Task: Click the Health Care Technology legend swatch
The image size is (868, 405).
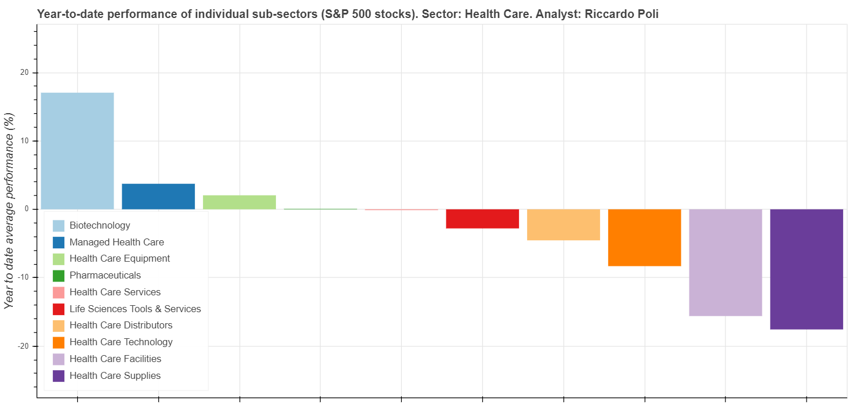Action: click(x=59, y=342)
